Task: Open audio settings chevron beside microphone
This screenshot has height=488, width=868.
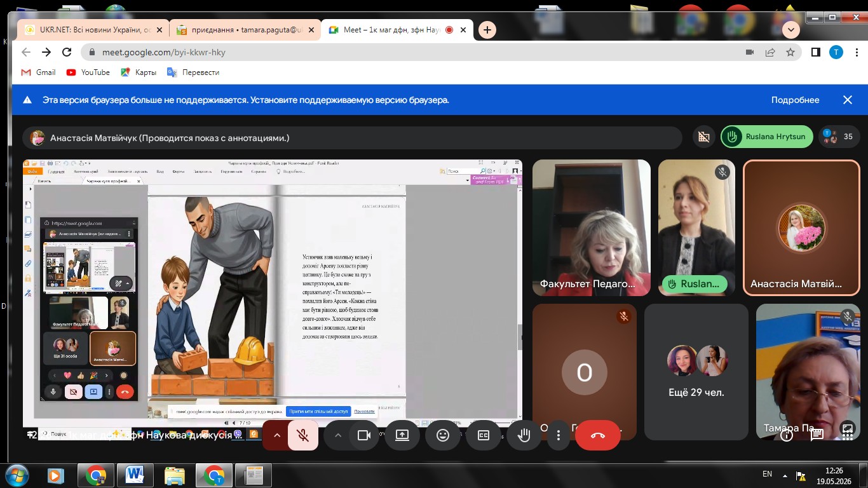Action: [276, 435]
